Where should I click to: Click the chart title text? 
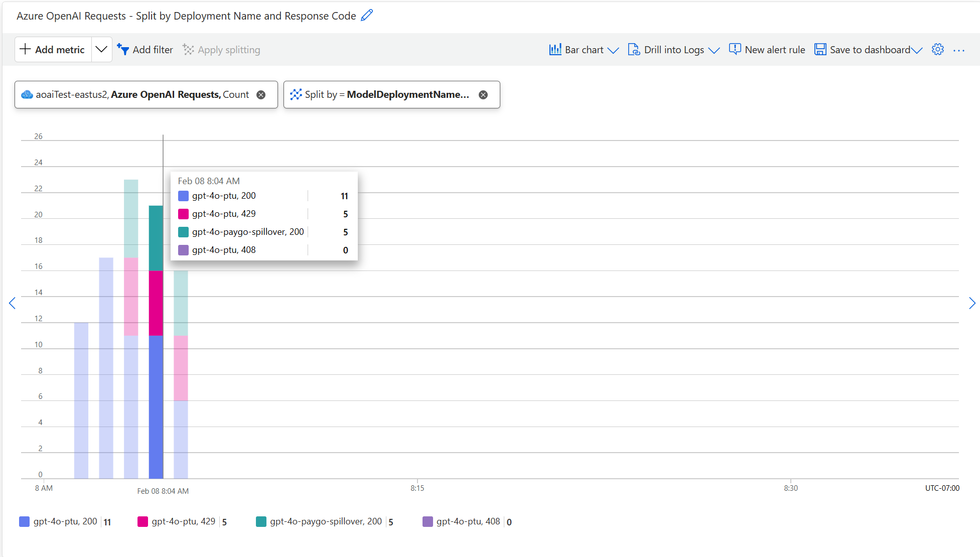186,16
